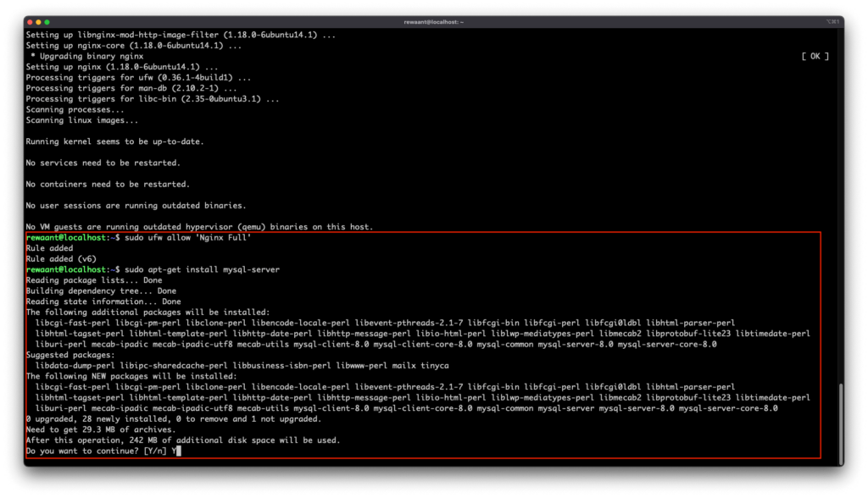Click the 'Rule added (v6)' line
The width and height of the screenshot is (868, 498).
coord(61,259)
